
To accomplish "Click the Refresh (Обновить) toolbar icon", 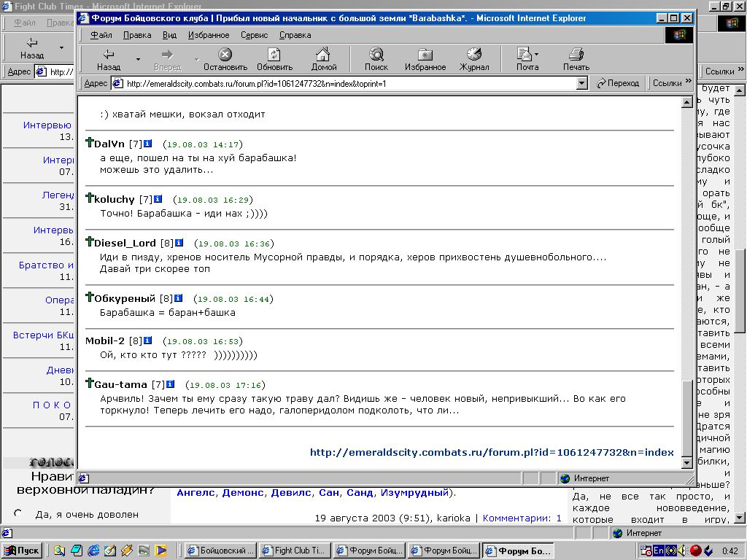I will point(274,60).
